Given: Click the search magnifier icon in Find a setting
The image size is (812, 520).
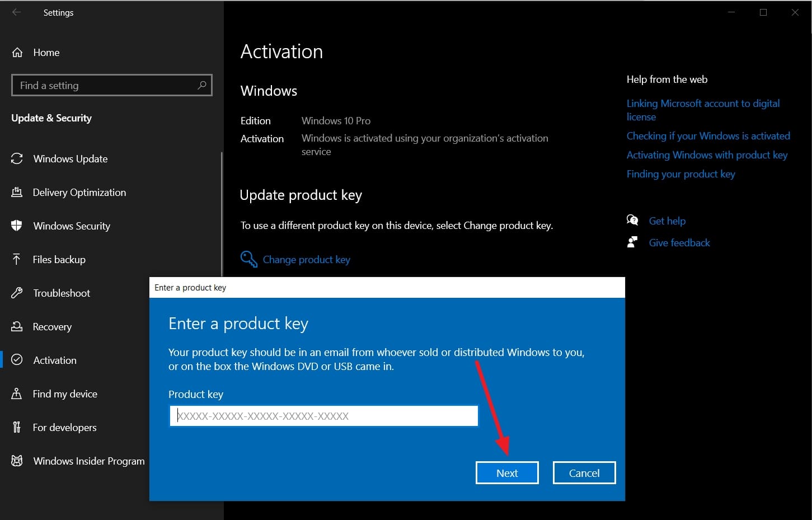Looking at the screenshot, I should click(202, 85).
